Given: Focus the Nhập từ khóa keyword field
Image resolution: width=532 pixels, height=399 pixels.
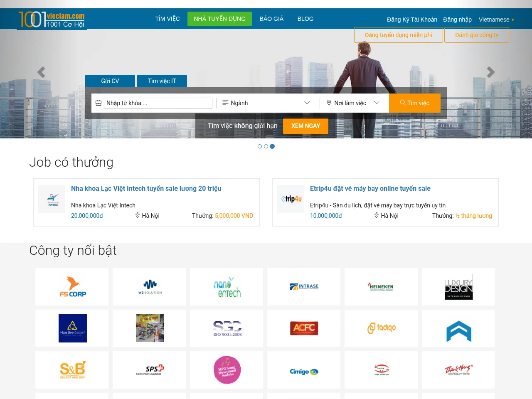Looking at the screenshot, I should 158,103.
